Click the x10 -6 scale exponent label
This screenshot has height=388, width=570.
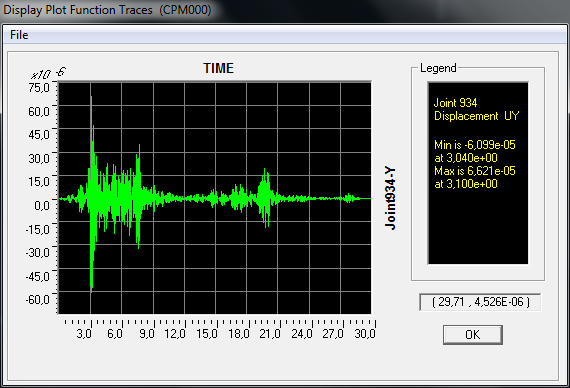(x=48, y=73)
